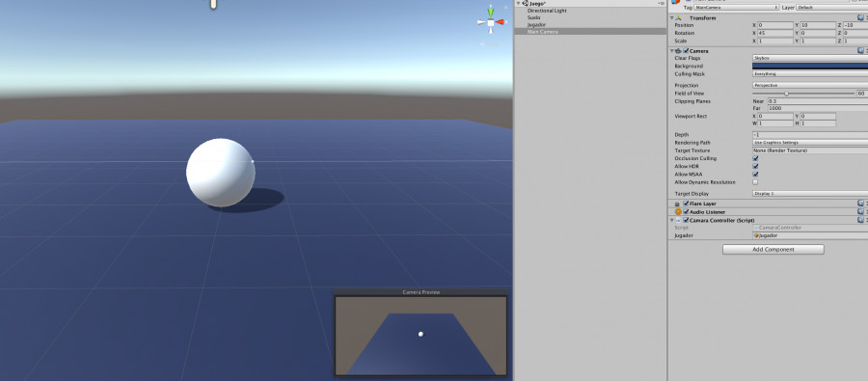Image resolution: width=868 pixels, height=381 pixels.
Task: Open the MainCamera Tag dropdown
Action: [x=736, y=7]
